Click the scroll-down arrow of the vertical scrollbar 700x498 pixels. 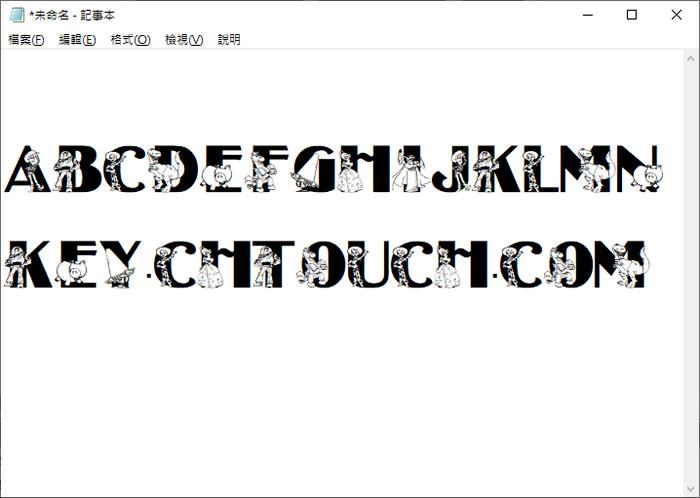[x=690, y=490]
